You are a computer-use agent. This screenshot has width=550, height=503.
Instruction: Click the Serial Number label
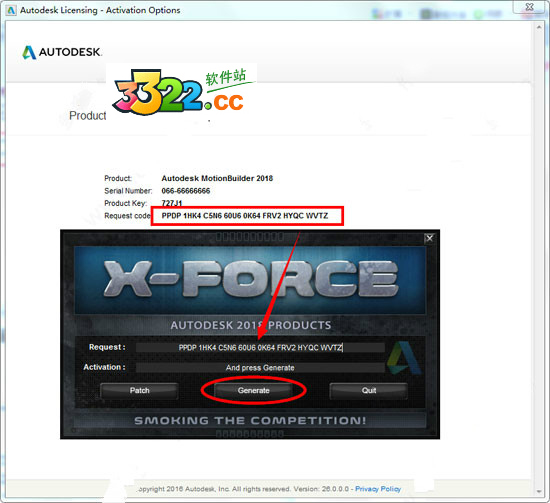pyautogui.click(x=128, y=191)
